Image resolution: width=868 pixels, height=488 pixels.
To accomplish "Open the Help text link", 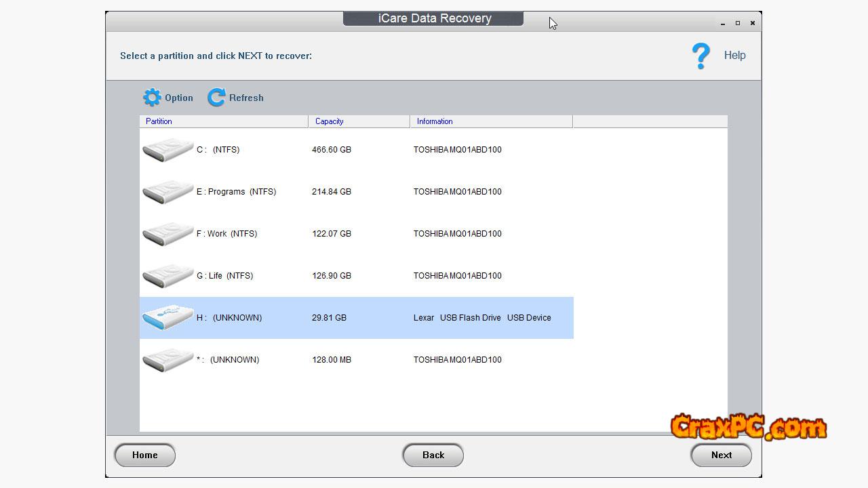I will [x=734, y=56].
